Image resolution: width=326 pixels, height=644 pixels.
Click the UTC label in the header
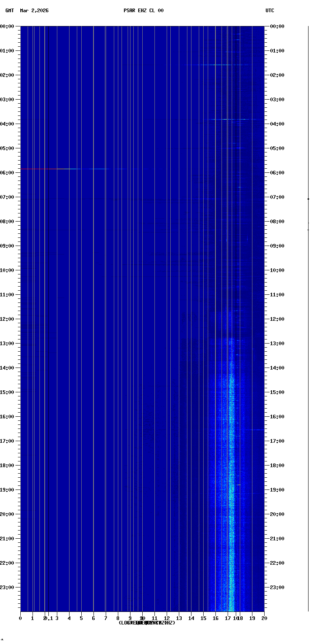coord(270,11)
